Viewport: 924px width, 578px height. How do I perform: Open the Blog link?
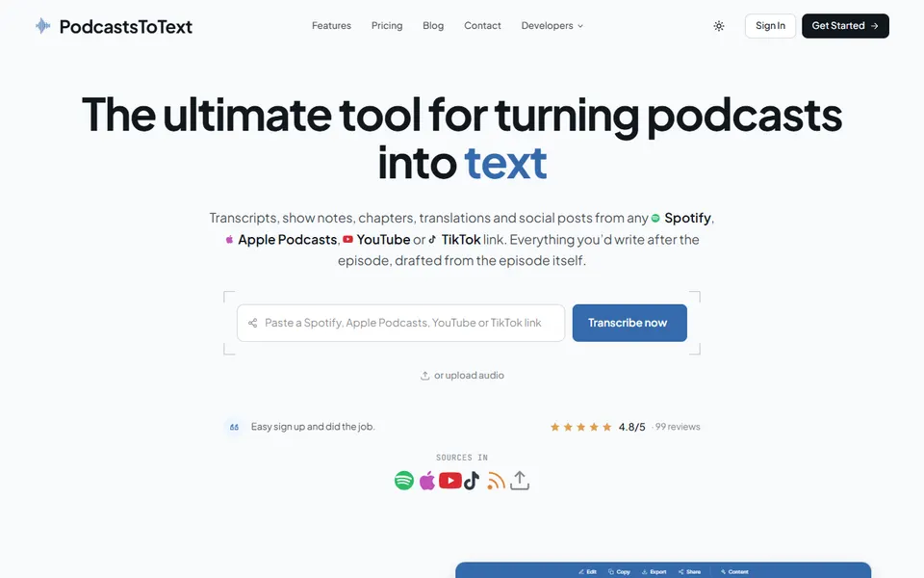(433, 26)
